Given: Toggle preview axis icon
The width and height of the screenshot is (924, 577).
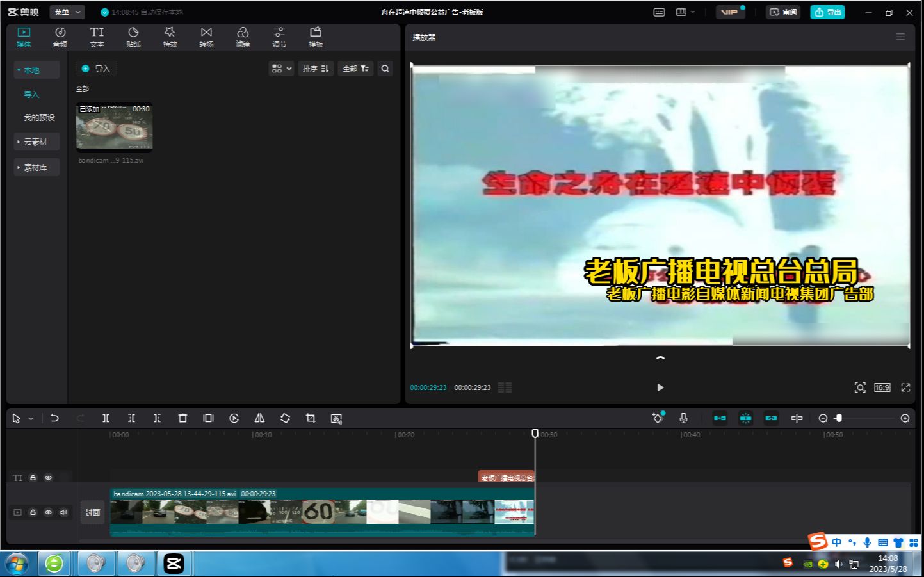Looking at the screenshot, I should tap(797, 418).
